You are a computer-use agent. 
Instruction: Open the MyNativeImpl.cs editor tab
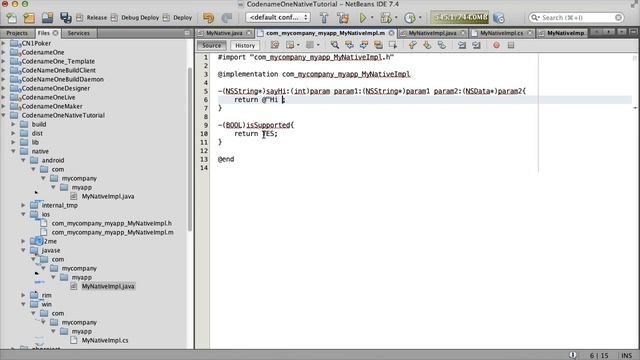502,33
